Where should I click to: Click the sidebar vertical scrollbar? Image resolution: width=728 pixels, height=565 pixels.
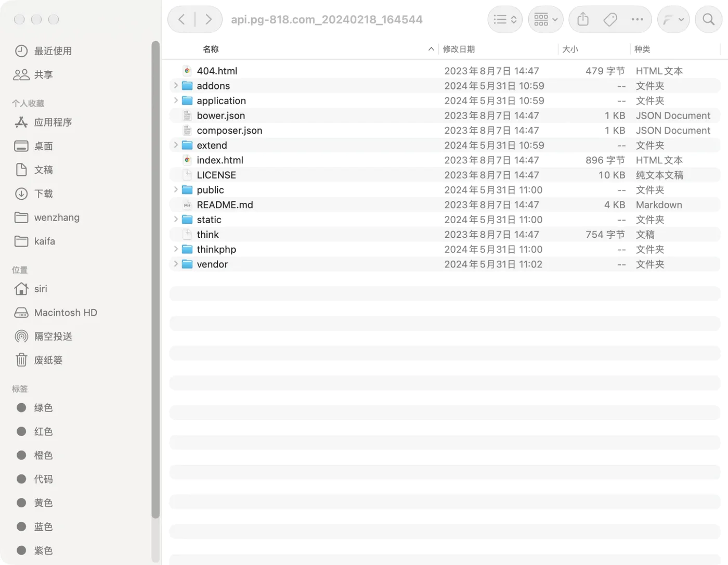pos(155,279)
